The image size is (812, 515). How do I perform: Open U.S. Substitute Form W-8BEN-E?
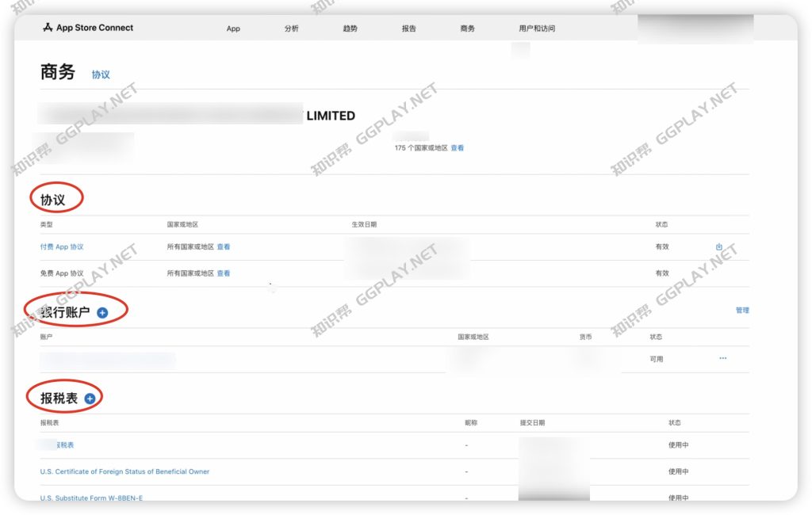point(91,498)
